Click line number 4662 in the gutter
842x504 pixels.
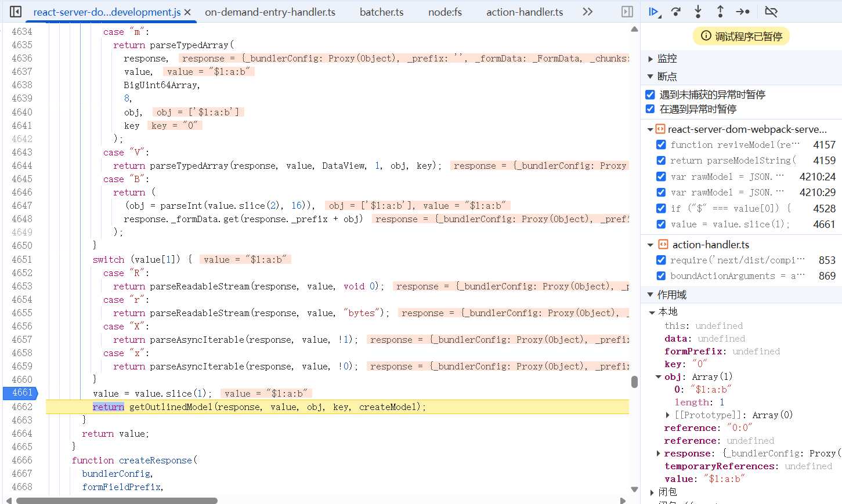click(22, 407)
